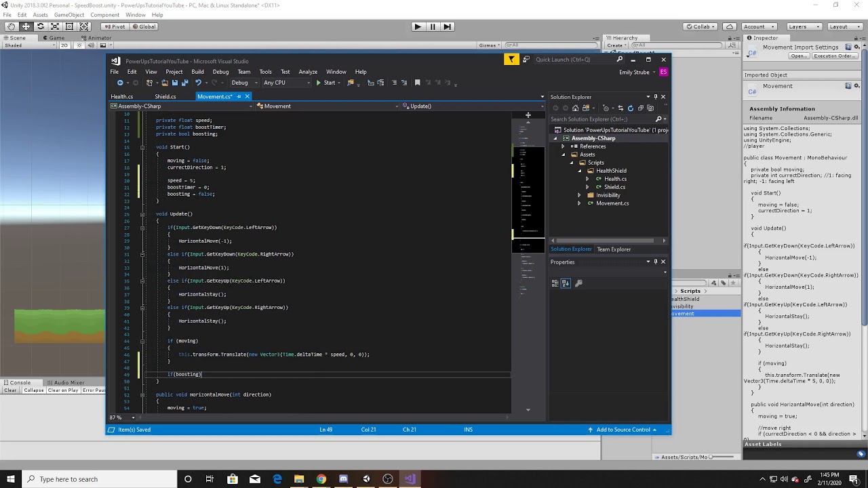Select Unity Scale tool
The image size is (868, 488).
55,26
